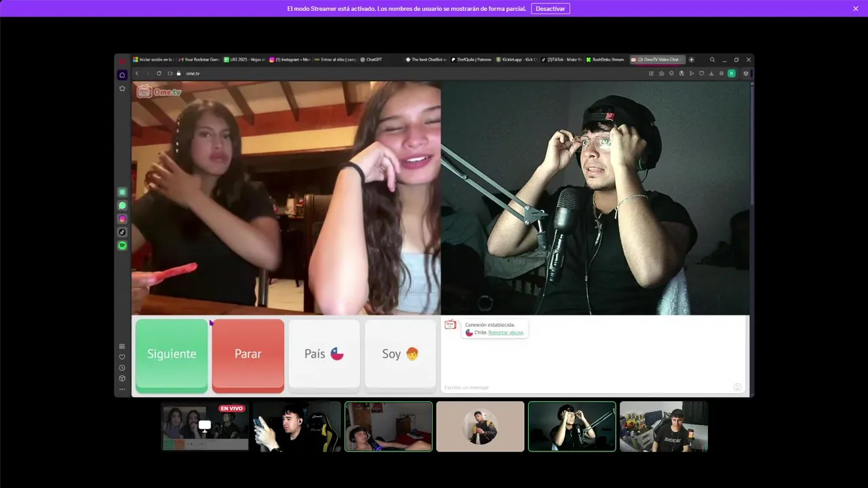
Task: Open the thumbnail of streamer adjusting glasses
Action: 572,426
